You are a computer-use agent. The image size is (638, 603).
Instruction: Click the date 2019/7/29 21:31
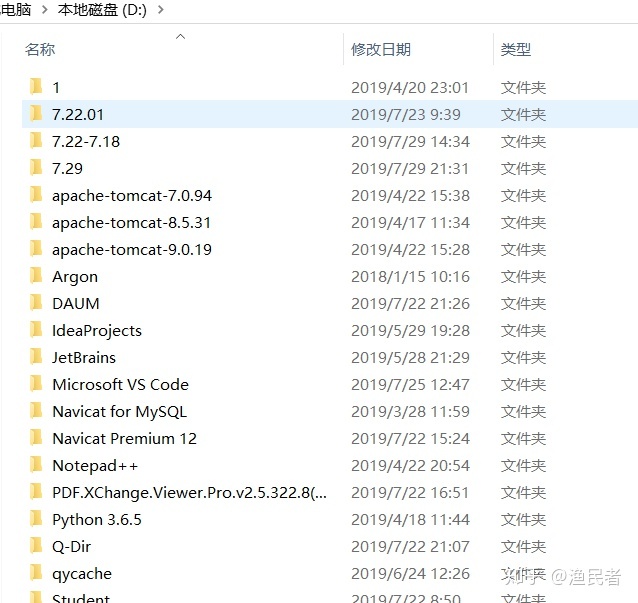click(x=410, y=168)
